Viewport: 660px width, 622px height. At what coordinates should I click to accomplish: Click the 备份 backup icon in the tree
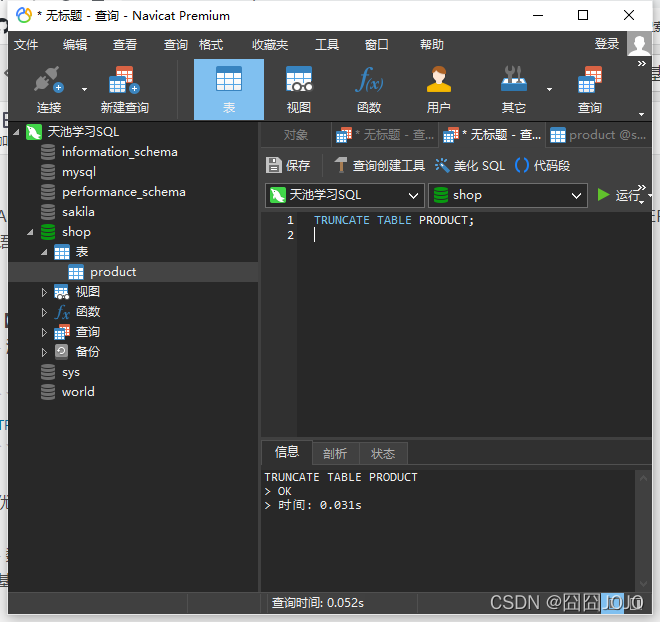coord(61,351)
